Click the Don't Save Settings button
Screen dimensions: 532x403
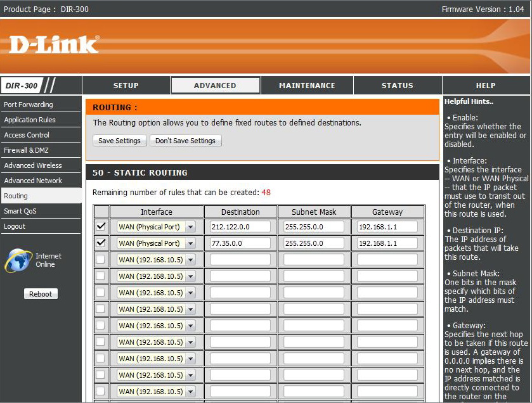click(185, 141)
